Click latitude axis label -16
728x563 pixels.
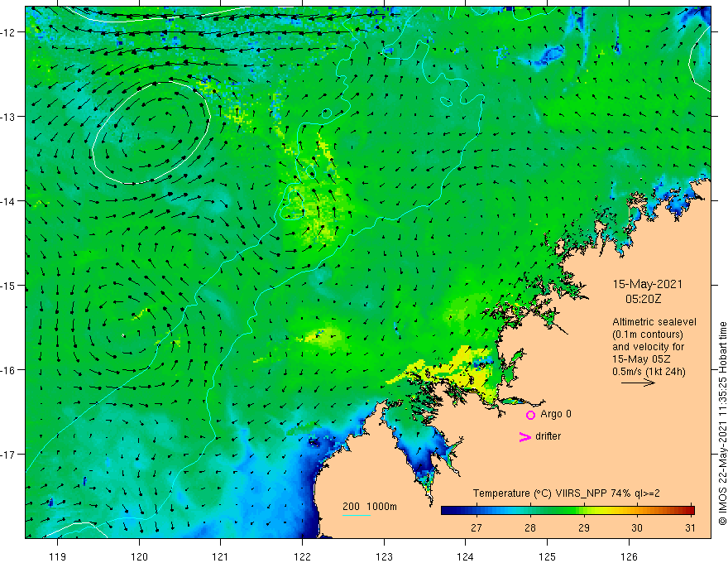tap(8, 370)
